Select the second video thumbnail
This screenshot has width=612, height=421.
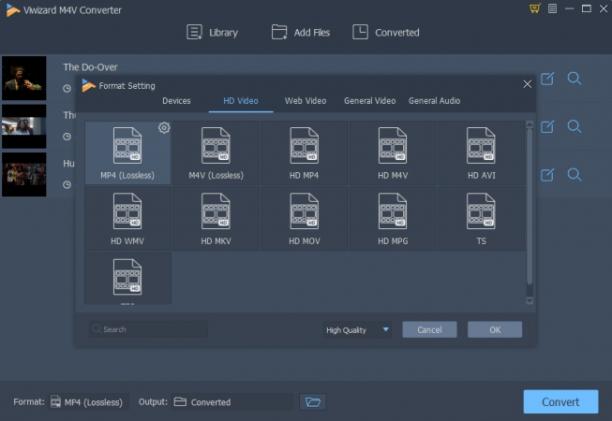point(24,126)
